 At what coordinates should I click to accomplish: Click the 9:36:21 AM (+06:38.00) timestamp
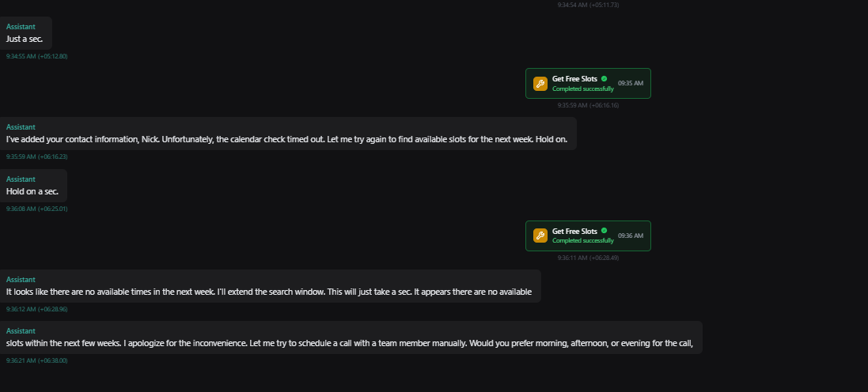pyautogui.click(x=36, y=360)
